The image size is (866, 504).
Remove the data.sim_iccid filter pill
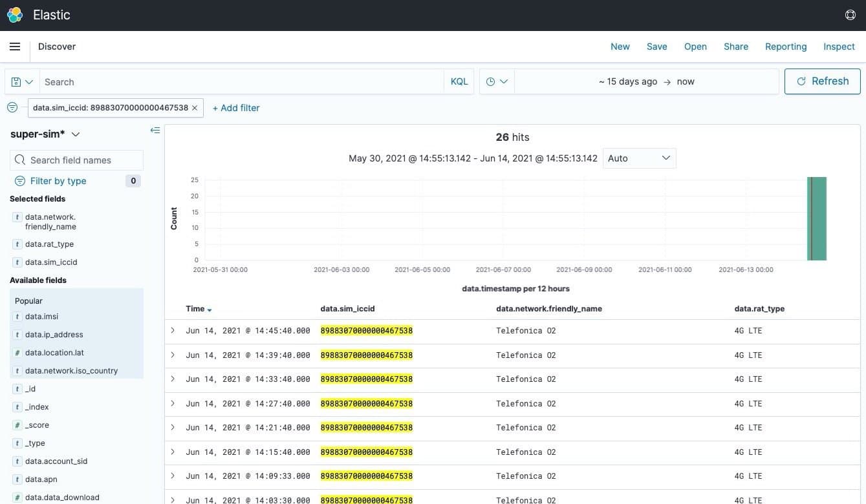[x=195, y=108]
